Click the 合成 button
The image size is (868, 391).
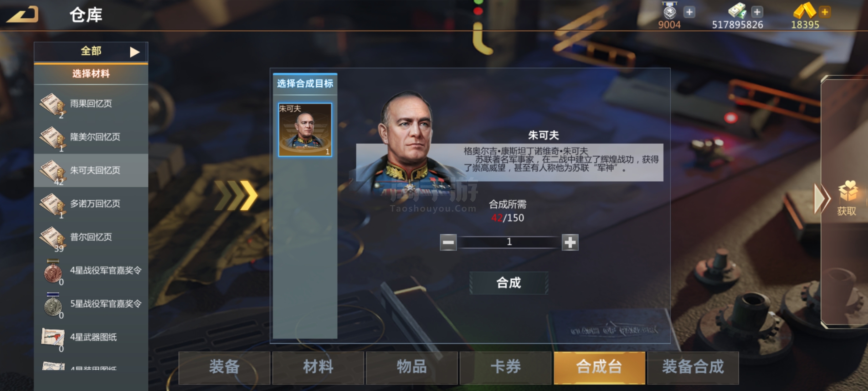point(509,283)
